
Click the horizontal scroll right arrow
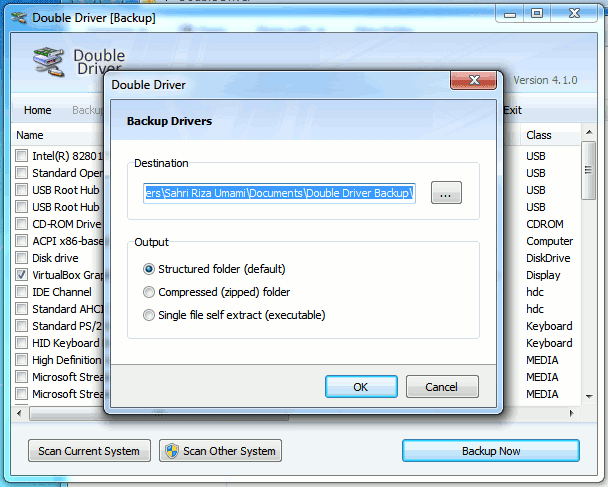pyautogui.click(x=571, y=413)
